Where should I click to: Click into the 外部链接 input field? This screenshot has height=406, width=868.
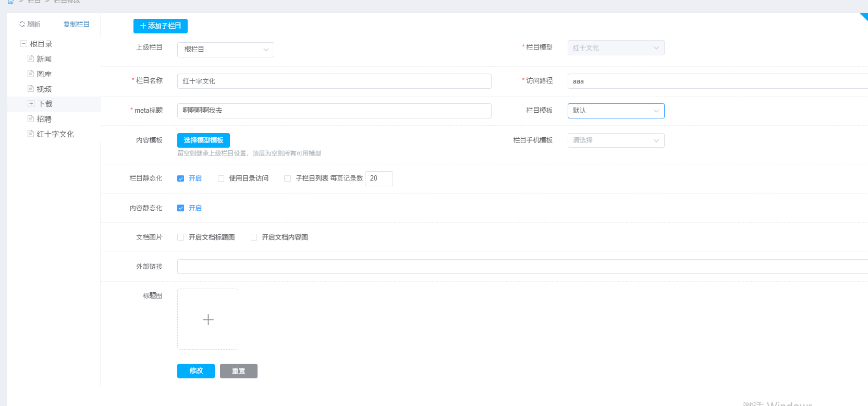(x=521, y=267)
